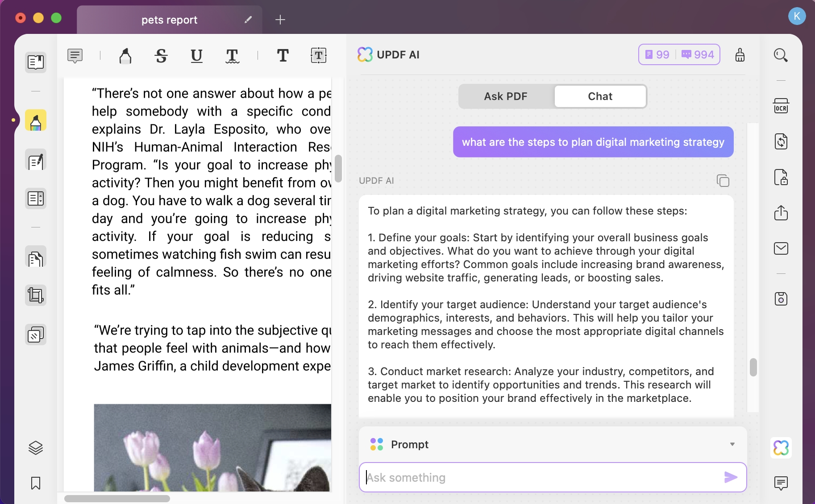Click the Ask something input field
The image size is (815, 504).
point(513,477)
